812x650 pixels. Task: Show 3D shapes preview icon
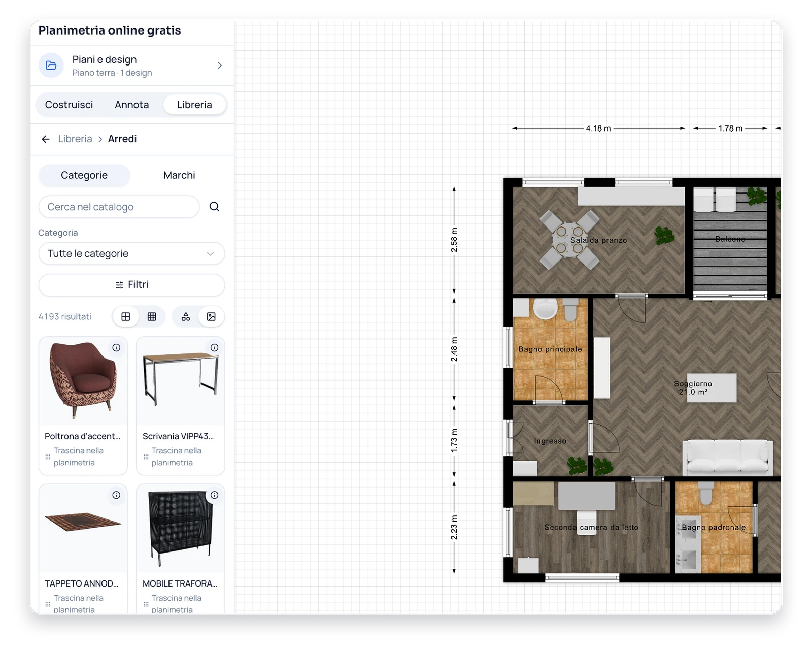coord(186,317)
